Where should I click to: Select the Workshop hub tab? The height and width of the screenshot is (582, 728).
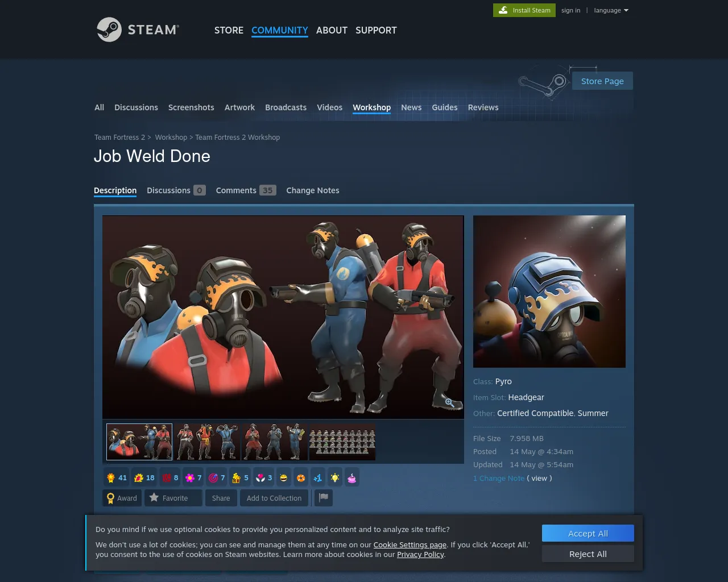pos(371,107)
